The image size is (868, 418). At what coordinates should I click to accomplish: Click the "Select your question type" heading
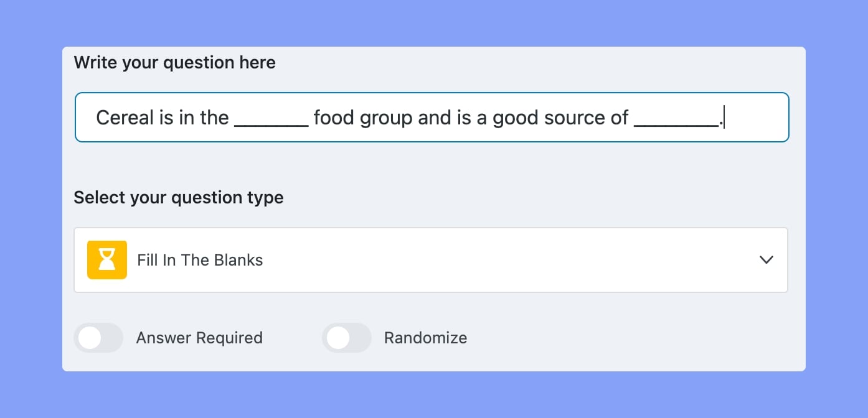click(x=179, y=198)
